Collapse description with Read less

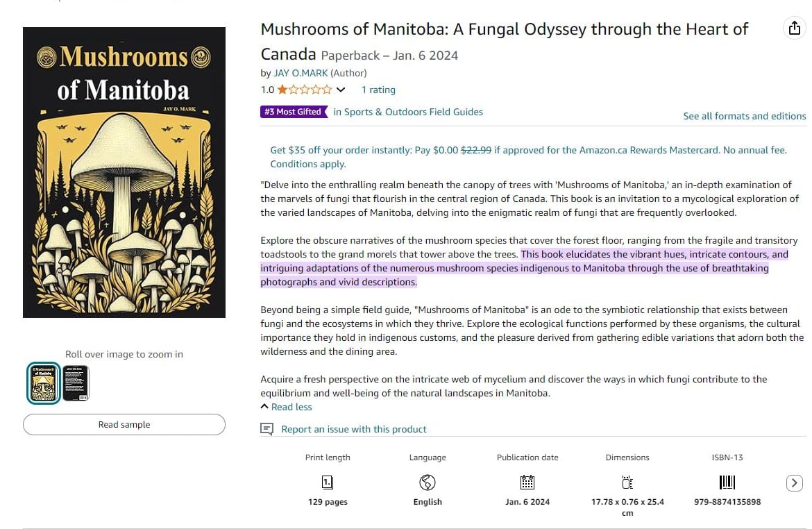[287, 407]
